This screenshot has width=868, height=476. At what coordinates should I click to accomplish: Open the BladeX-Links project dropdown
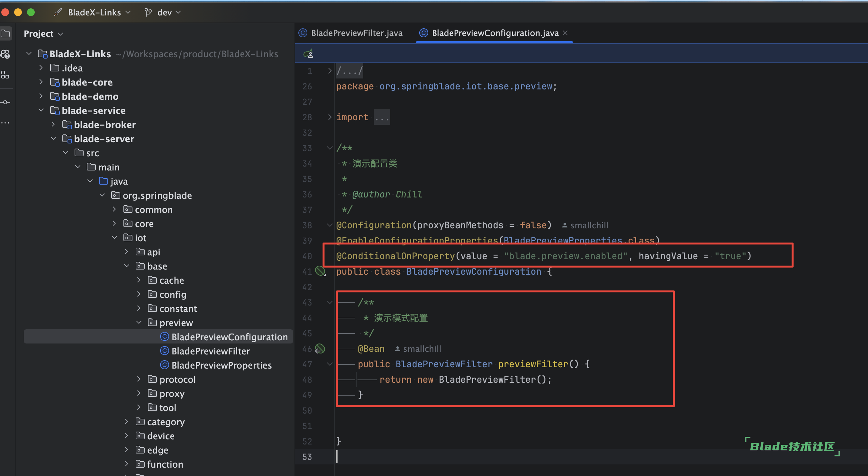99,13
